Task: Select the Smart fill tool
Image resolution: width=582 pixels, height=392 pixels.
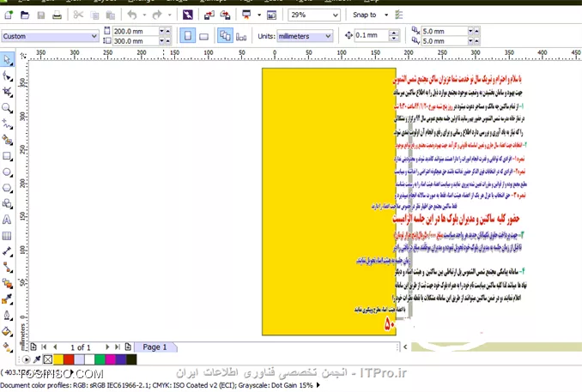Action: coord(7,140)
